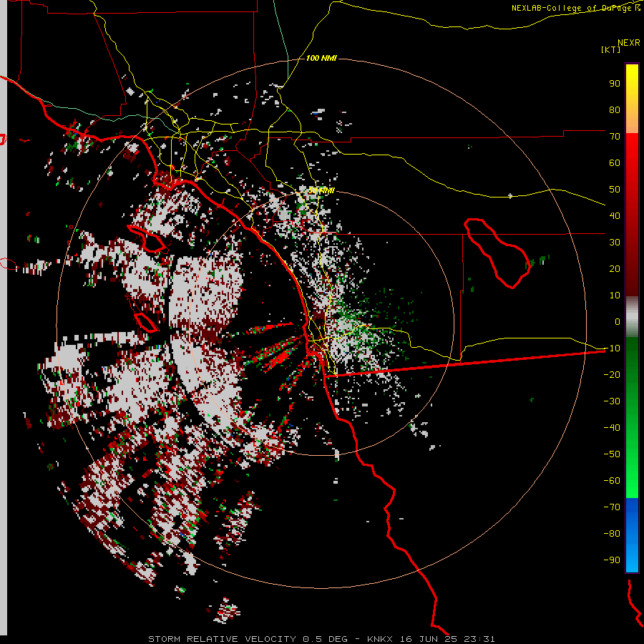644x644 pixels.
Task: Click the 60 value on velocity scale
Action: click(x=615, y=162)
